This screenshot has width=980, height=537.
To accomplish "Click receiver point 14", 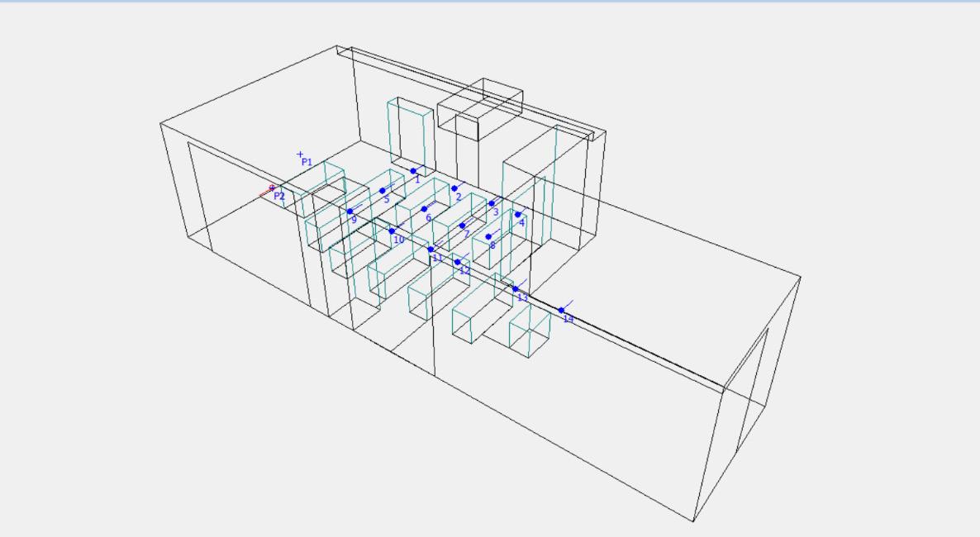I will (561, 310).
